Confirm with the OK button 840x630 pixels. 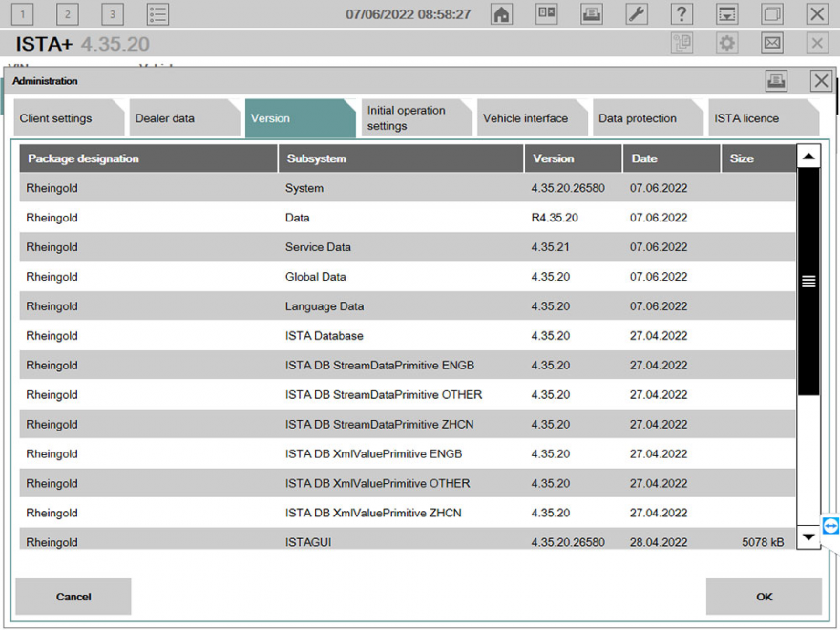764,596
